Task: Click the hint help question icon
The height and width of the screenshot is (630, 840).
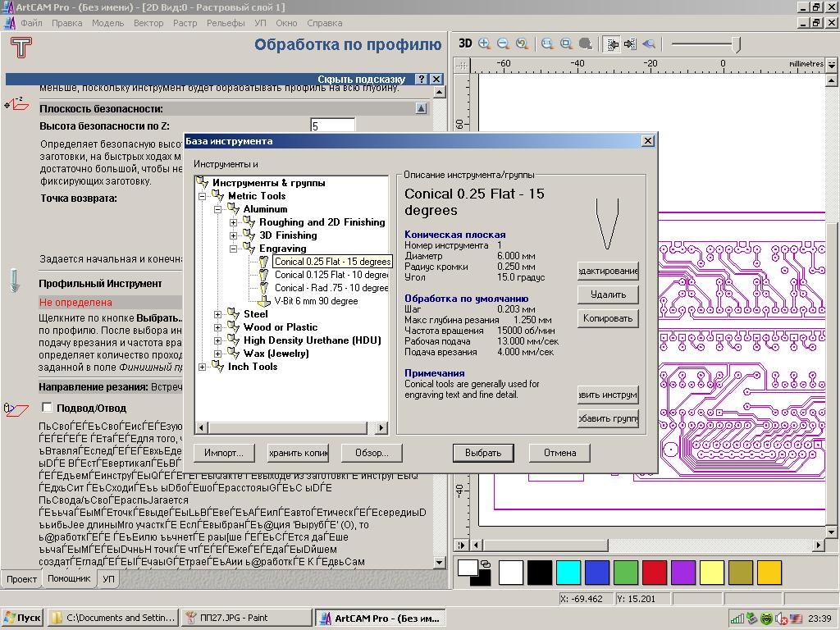Action: click(422, 79)
